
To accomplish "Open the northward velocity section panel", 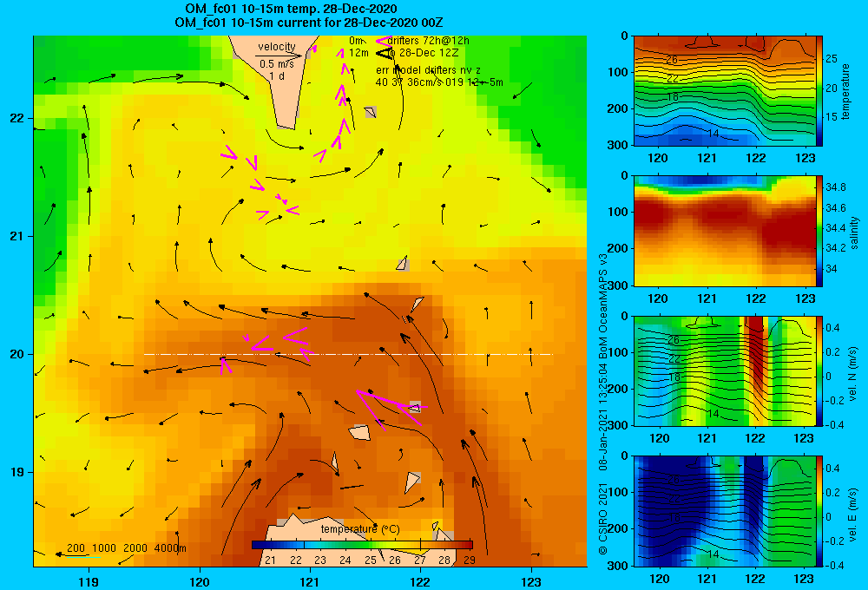I will point(725,370).
